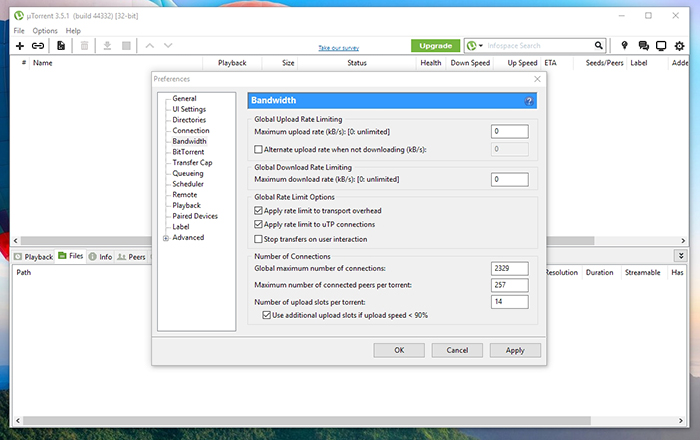Click the uTorrent logo in title bar
Image resolution: width=700 pixels, height=440 pixels.
19,16
